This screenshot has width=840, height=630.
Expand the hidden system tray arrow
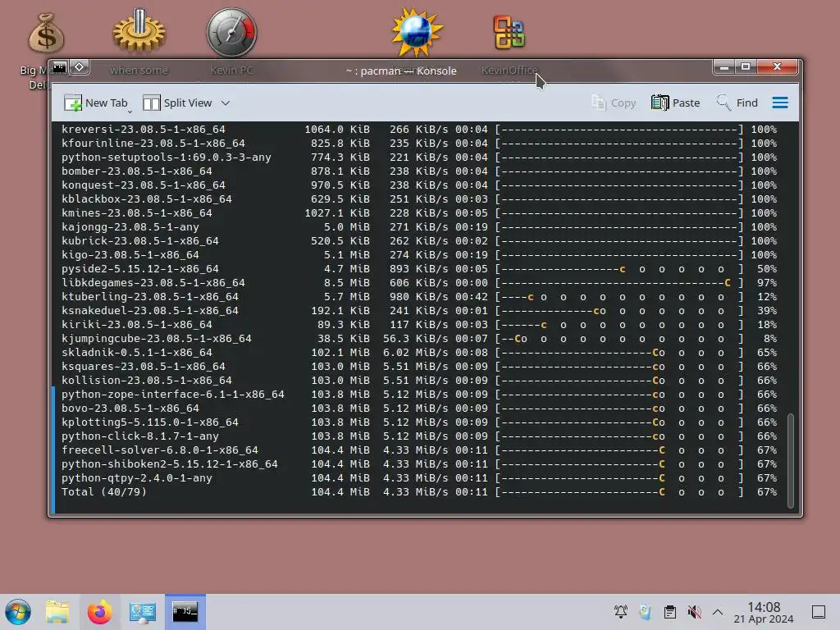click(x=718, y=612)
